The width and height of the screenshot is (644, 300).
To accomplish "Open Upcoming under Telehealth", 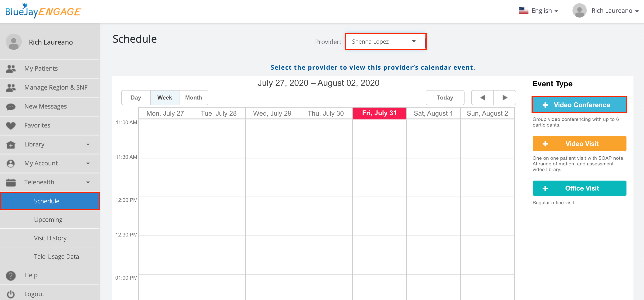I will point(48,219).
